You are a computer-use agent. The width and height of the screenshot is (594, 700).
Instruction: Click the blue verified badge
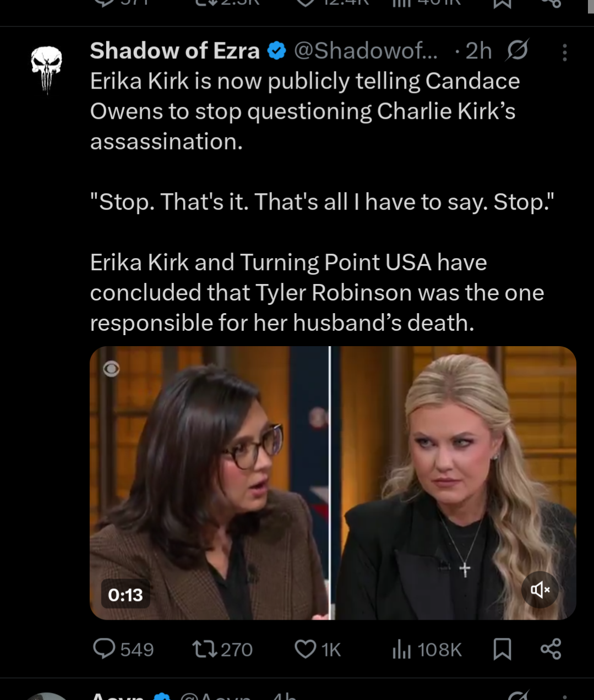[276, 51]
